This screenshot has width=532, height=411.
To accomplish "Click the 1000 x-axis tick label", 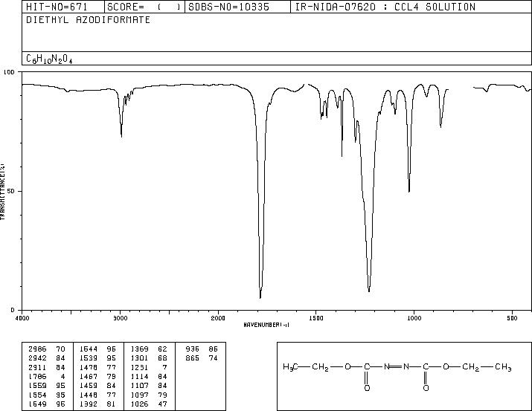I will click(x=414, y=318).
